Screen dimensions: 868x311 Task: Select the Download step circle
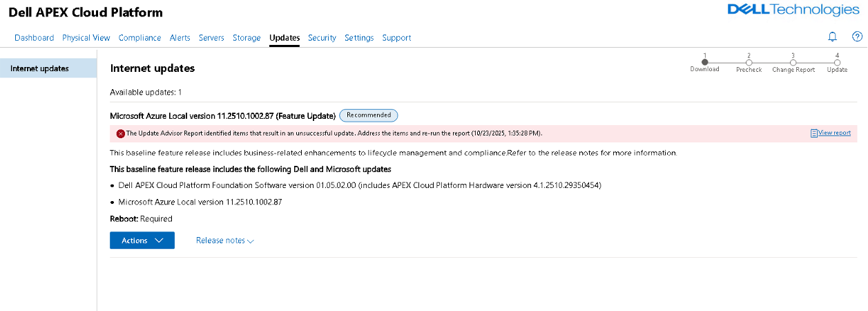pos(704,62)
